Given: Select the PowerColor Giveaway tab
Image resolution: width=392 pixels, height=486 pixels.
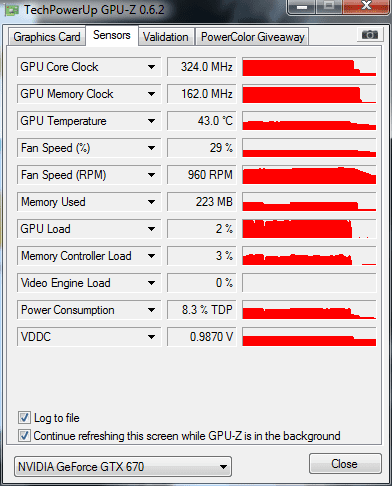Looking at the screenshot, I should 253,37.
